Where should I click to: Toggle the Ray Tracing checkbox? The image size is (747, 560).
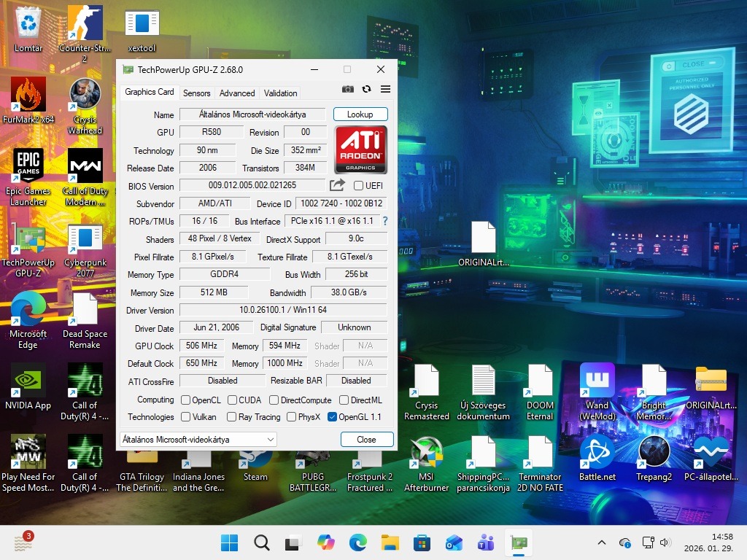pyautogui.click(x=231, y=417)
